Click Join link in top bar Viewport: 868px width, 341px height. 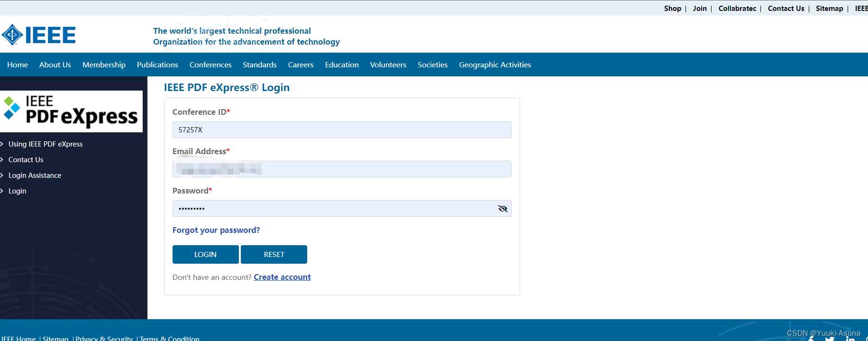coord(700,9)
